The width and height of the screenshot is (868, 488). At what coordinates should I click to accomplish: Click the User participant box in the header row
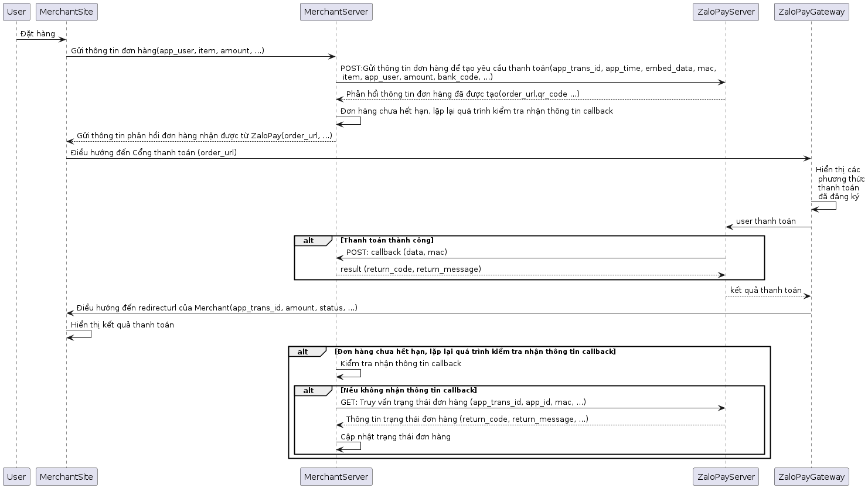pyautogui.click(x=16, y=12)
